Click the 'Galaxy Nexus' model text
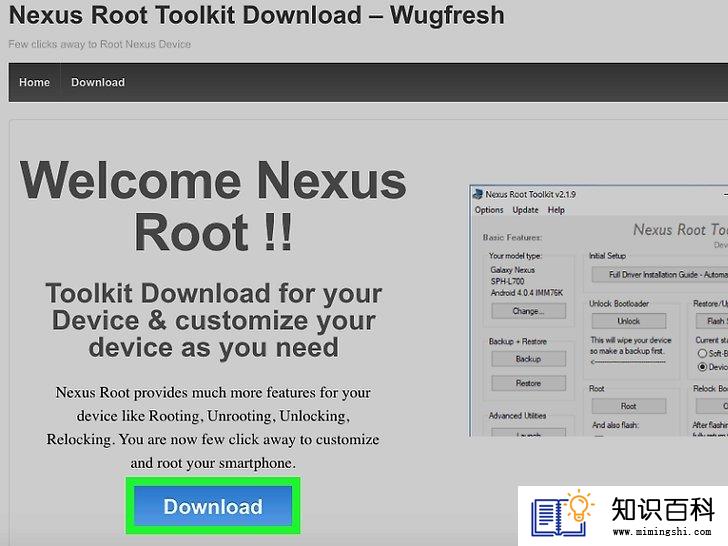Viewport: 728px width, 546px height. 513,270
